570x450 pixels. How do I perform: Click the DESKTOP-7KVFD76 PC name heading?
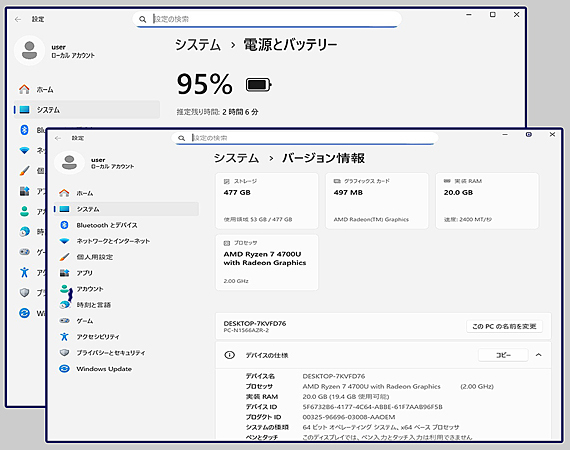pos(255,323)
